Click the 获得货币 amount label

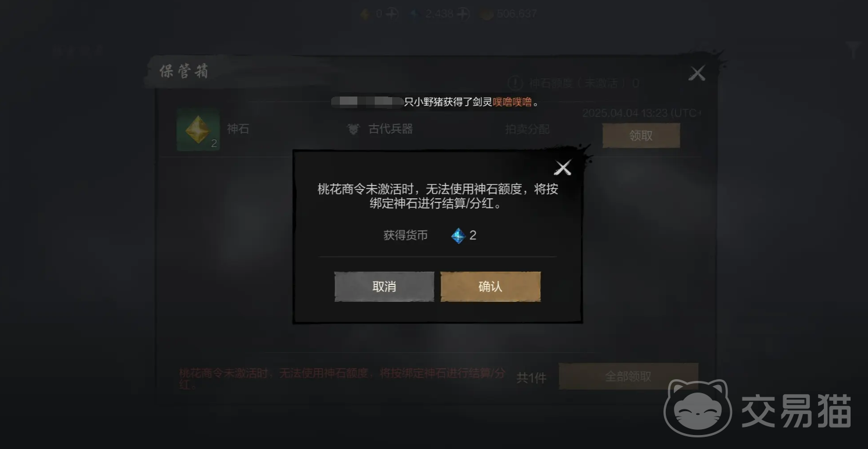[x=406, y=236]
